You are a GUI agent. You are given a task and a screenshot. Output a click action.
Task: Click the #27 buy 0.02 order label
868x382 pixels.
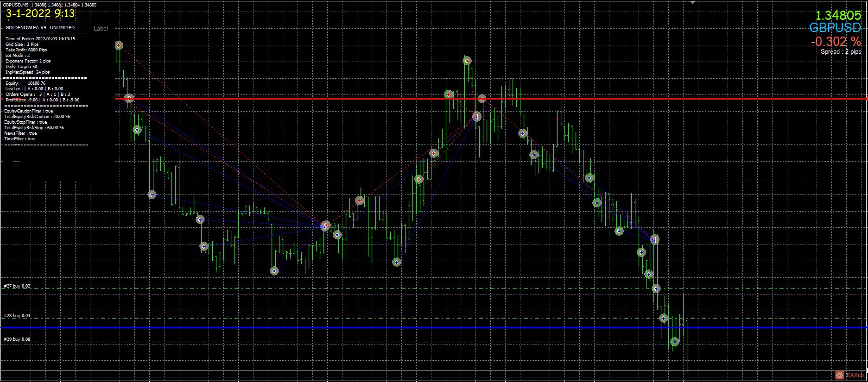17,286
